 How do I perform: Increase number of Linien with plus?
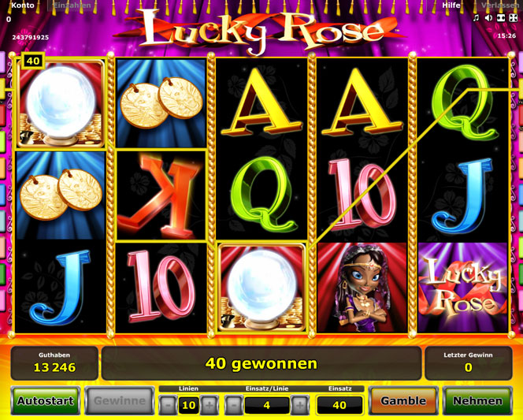pyautogui.click(x=210, y=405)
